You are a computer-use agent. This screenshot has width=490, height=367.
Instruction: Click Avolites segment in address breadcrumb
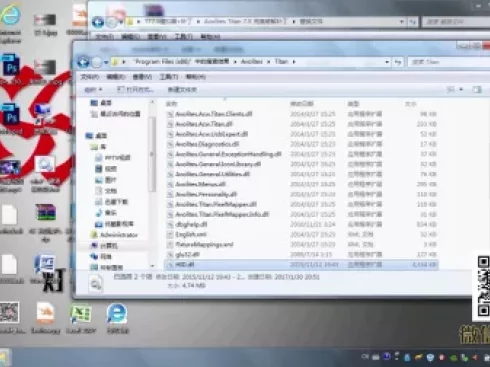coord(251,62)
